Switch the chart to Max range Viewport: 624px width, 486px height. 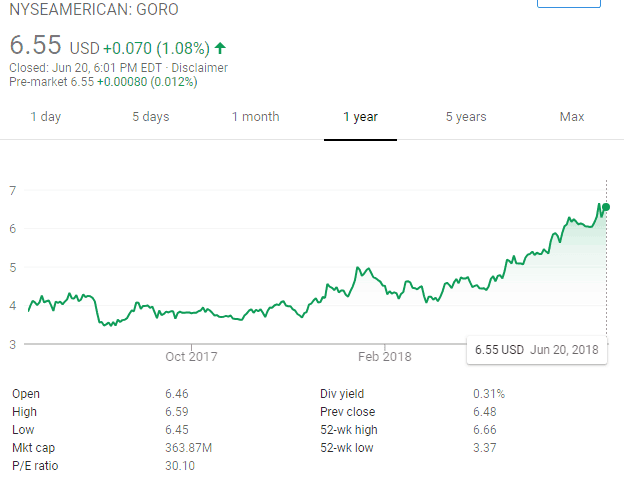click(x=571, y=117)
